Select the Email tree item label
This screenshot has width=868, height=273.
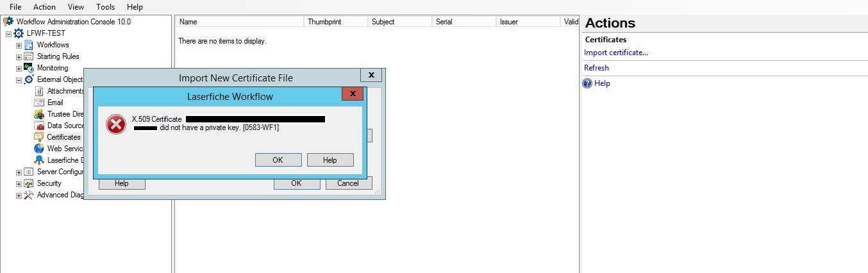(55, 103)
